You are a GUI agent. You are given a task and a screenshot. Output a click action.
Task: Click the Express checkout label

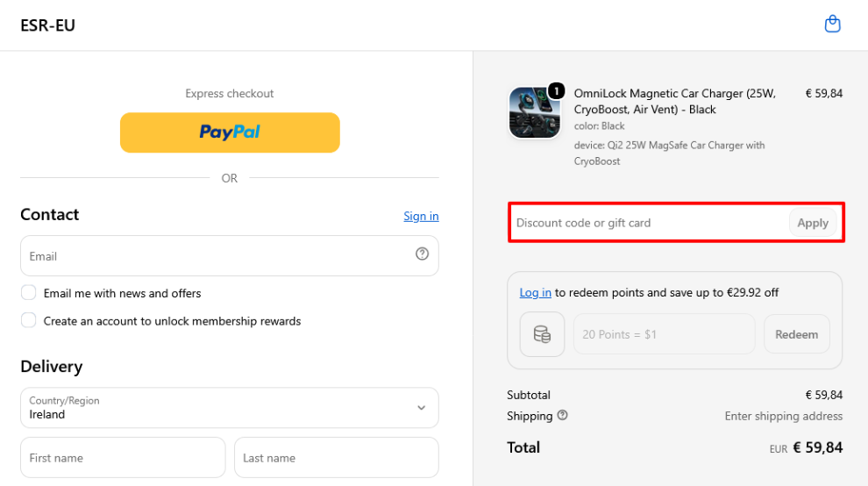click(x=229, y=94)
